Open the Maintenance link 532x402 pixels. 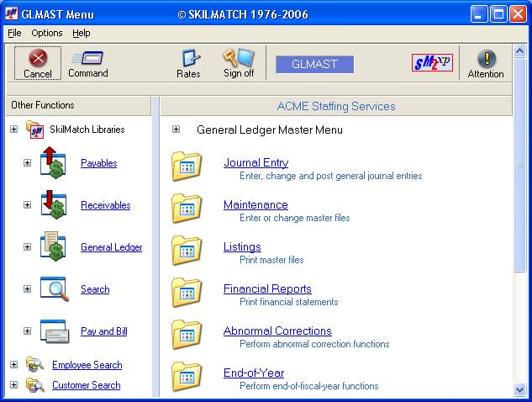tap(255, 204)
